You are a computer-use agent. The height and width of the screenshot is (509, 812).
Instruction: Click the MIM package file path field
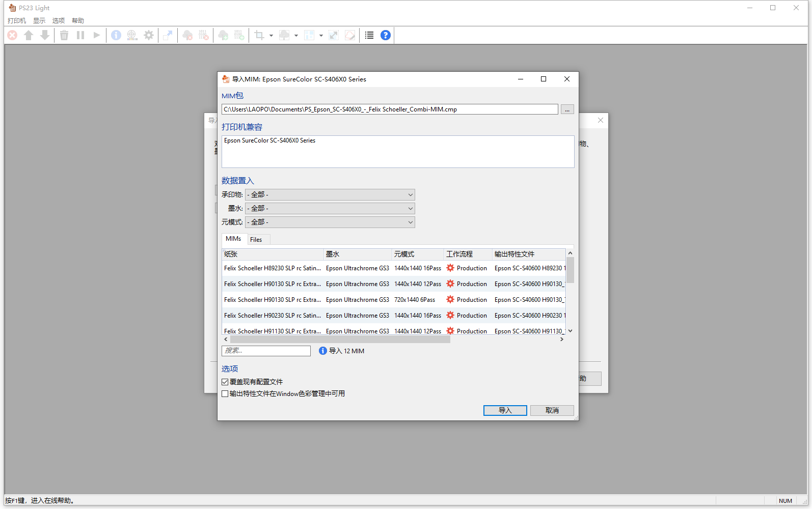pos(390,109)
